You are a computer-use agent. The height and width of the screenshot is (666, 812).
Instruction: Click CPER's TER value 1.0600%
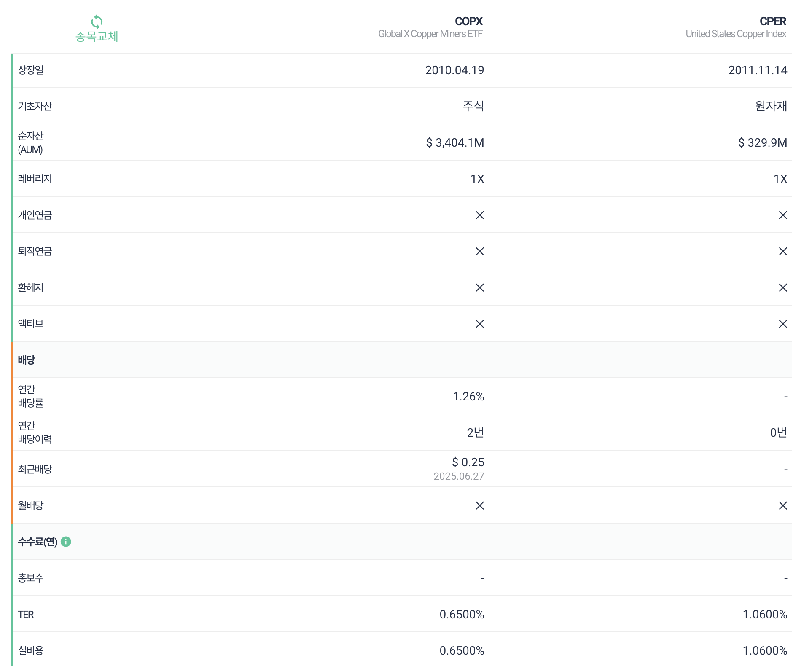click(764, 615)
